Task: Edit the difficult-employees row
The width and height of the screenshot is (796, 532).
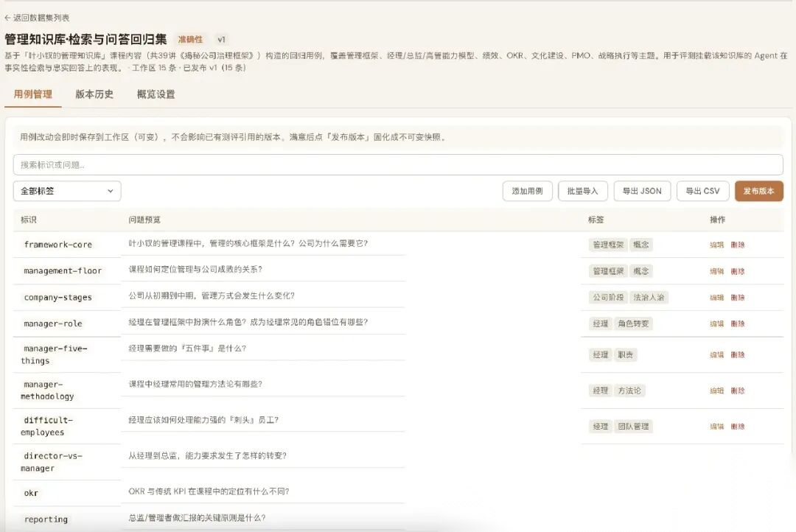Action: point(717,427)
